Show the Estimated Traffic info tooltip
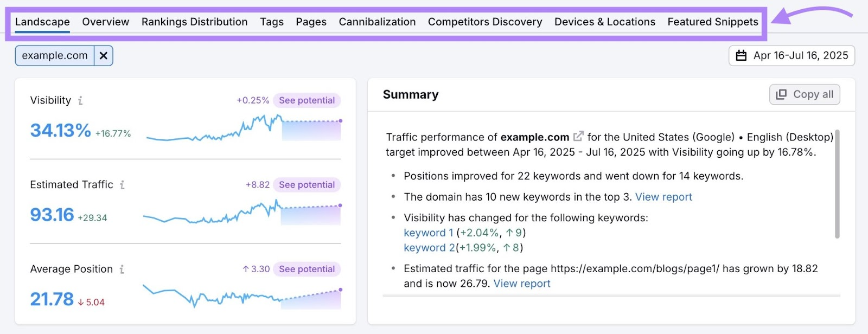 pyautogui.click(x=122, y=184)
